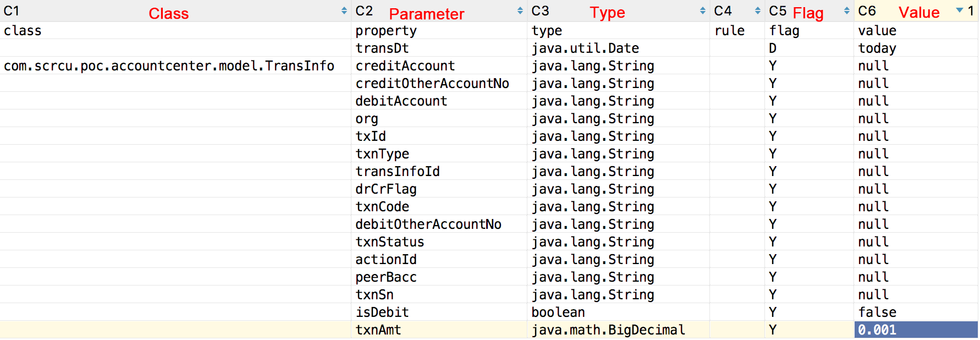
Task: Click the Y flag in txnAmt row
Action: [810, 330]
